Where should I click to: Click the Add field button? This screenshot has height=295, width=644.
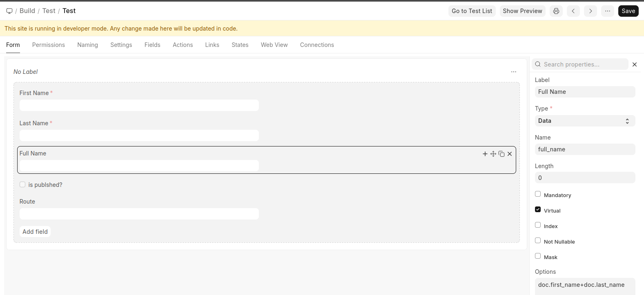35,232
